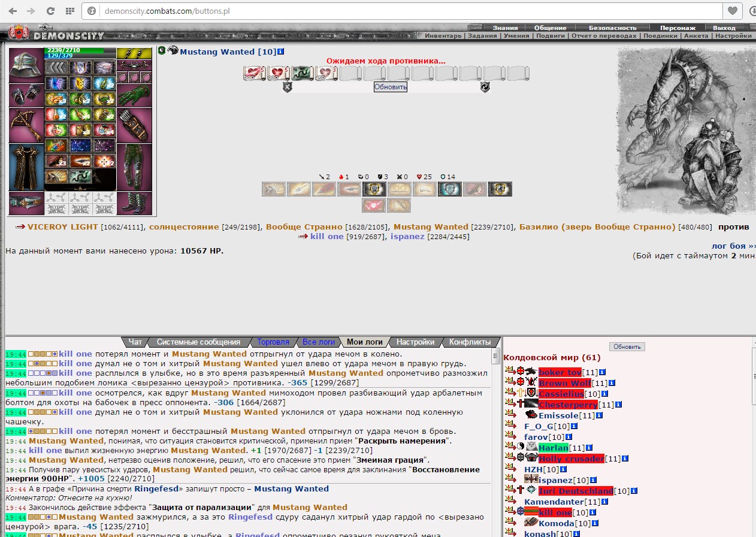Open info icon for Harlan

pos(589,448)
